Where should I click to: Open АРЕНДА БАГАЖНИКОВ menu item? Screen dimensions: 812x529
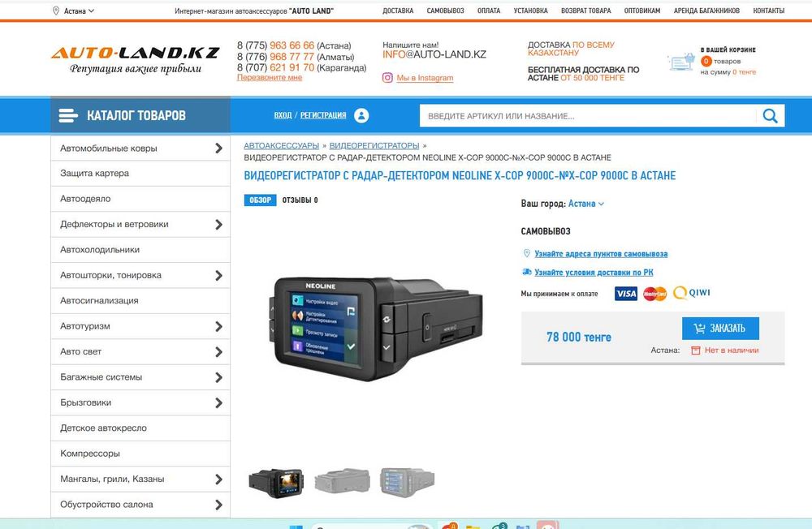pos(706,11)
